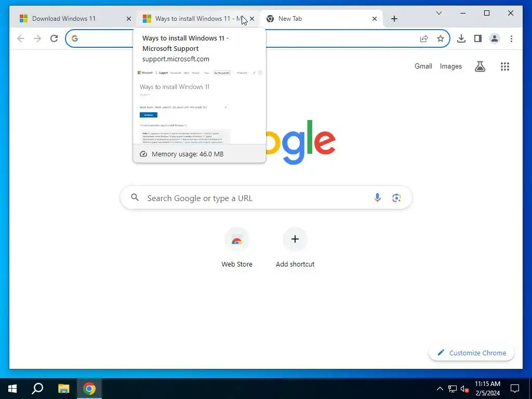Screen dimensions: 532x399
Task: Close the Ways to install Windows 11 tab
Action: point(252,19)
